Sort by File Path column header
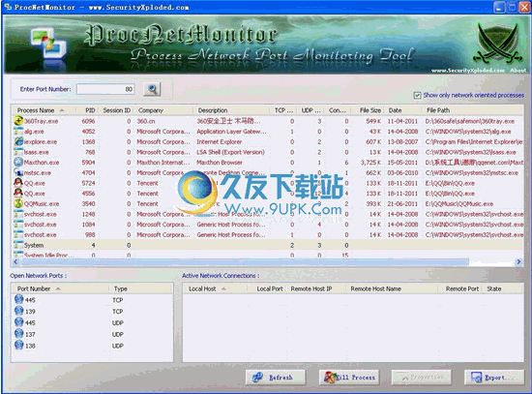 [472, 110]
